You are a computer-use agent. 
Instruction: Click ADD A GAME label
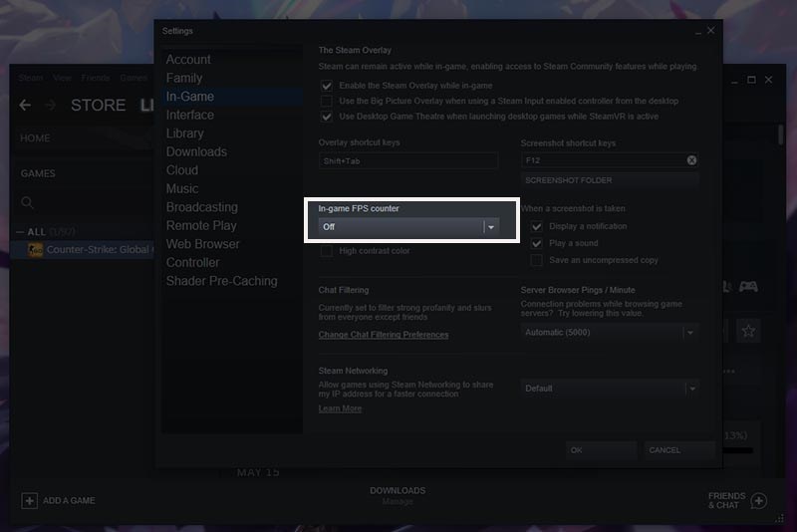click(x=69, y=501)
